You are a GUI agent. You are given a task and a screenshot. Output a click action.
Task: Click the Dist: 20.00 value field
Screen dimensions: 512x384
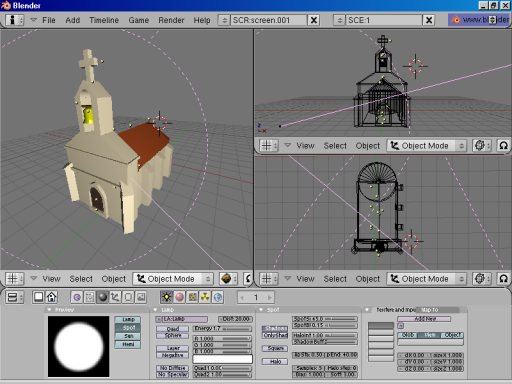[x=236, y=319]
